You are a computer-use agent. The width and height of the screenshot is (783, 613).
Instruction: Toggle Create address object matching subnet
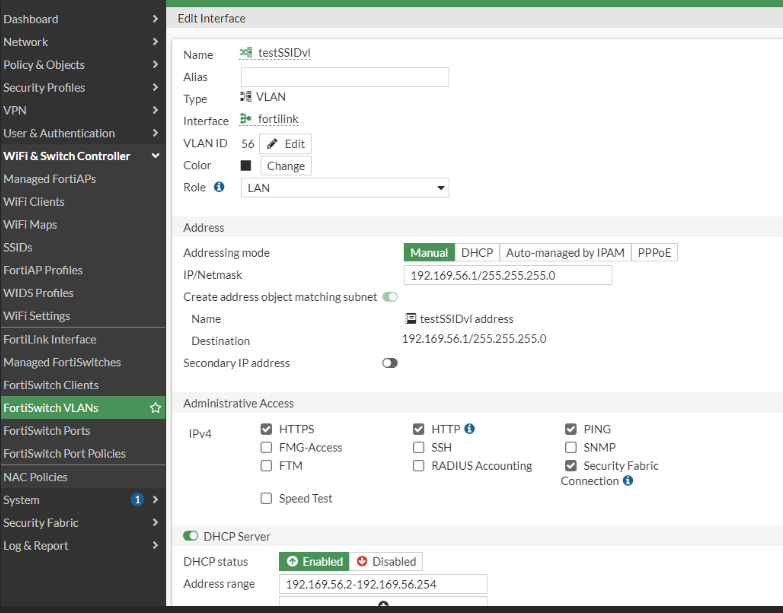point(390,297)
